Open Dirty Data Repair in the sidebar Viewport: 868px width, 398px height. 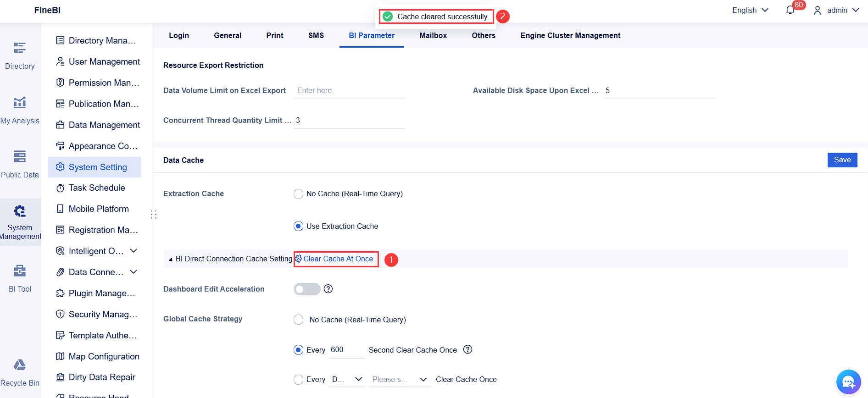click(95, 377)
